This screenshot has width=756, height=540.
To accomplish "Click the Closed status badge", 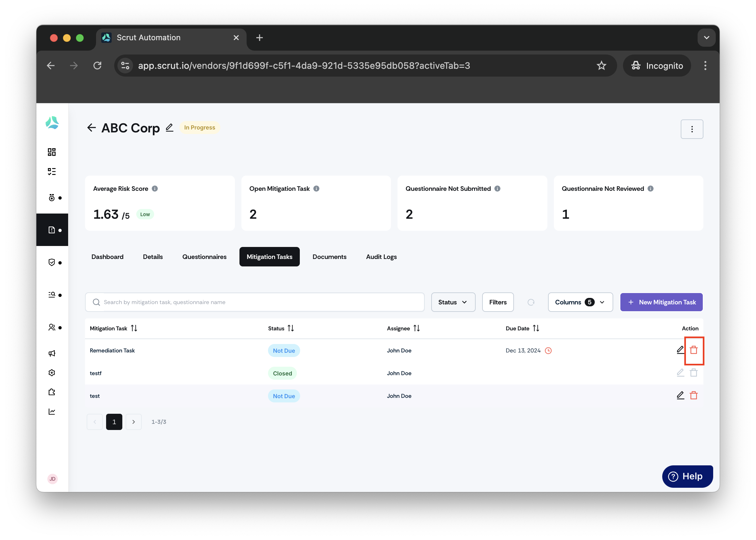I will click(x=283, y=374).
